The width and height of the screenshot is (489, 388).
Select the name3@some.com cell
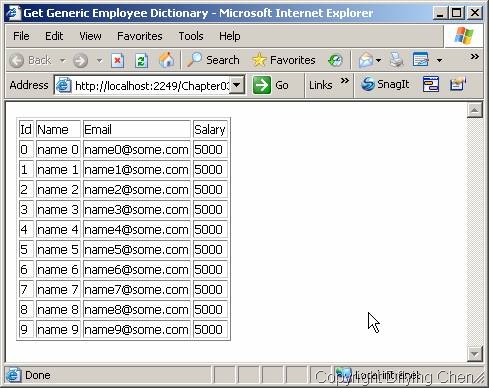(x=137, y=209)
